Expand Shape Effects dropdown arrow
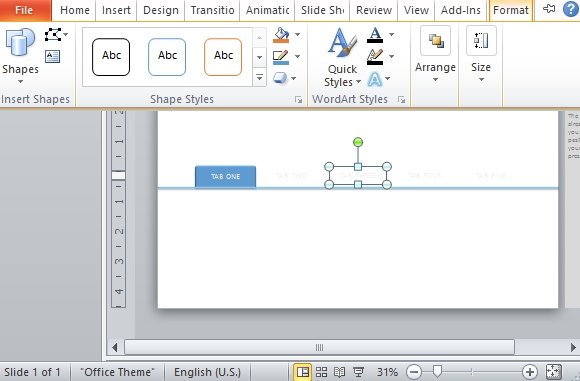Image resolution: width=580 pixels, height=381 pixels. [294, 78]
